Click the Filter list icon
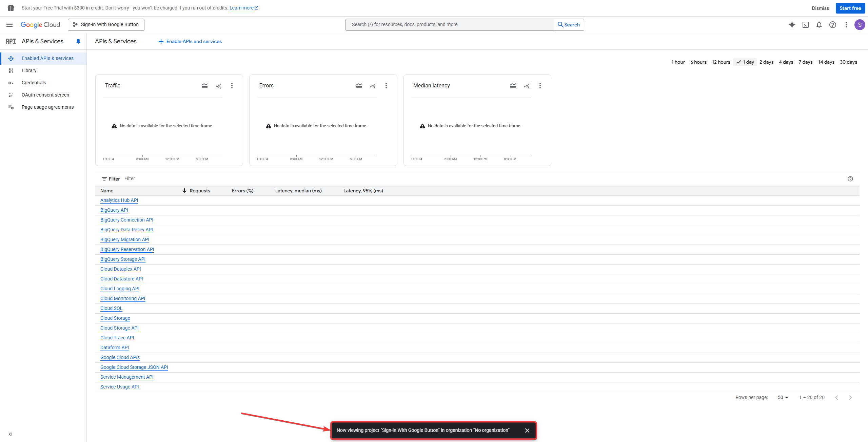Image resolution: width=868 pixels, height=442 pixels. click(104, 179)
